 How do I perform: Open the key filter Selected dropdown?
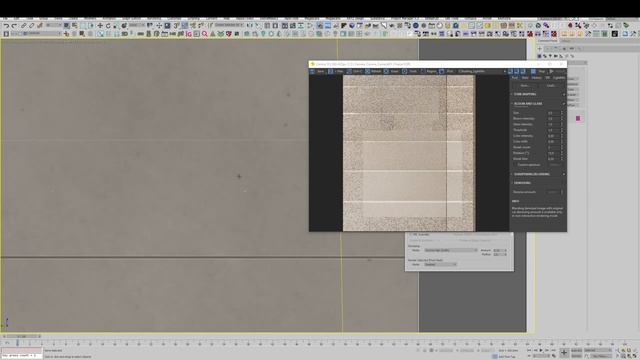tap(597, 350)
